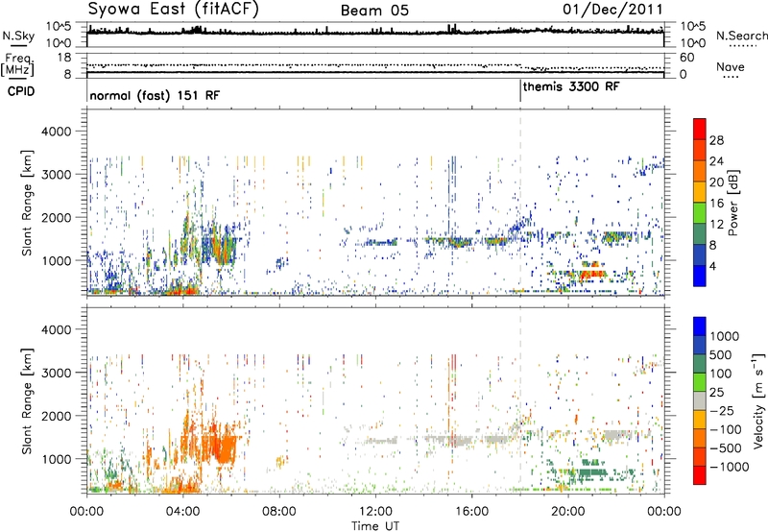Click the 'N.Search' legend label
The image size is (768, 532).
click(x=741, y=36)
